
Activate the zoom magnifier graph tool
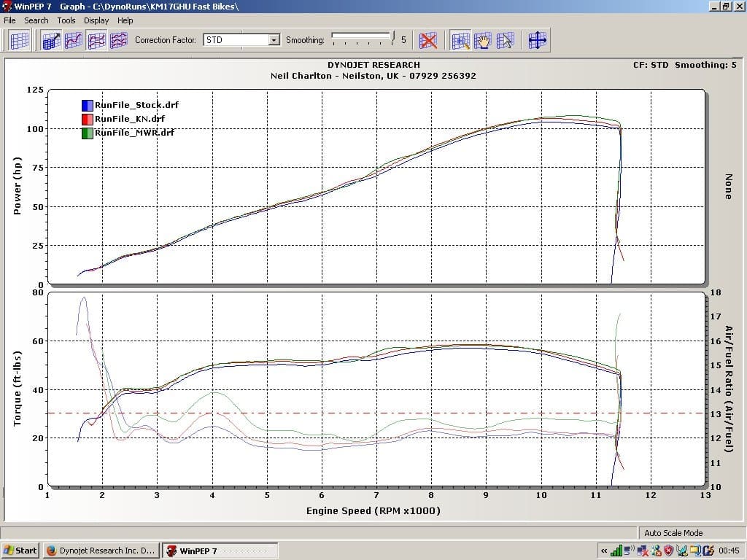tap(460, 40)
